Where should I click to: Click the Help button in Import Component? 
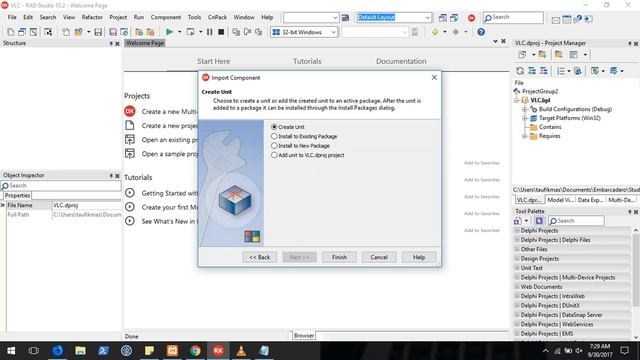click(x=419, y=257)
